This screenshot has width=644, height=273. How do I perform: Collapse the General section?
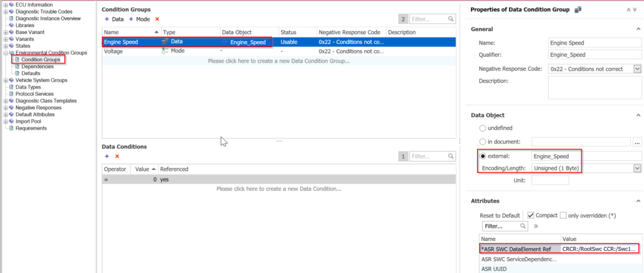pos(638,29)
